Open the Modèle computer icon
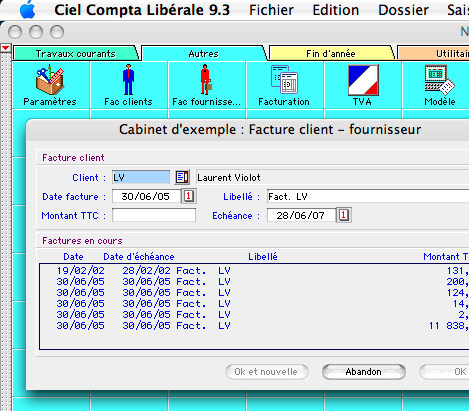Image resolution: width=469 pixels, height=411 pixels. (x=439, y=80)
